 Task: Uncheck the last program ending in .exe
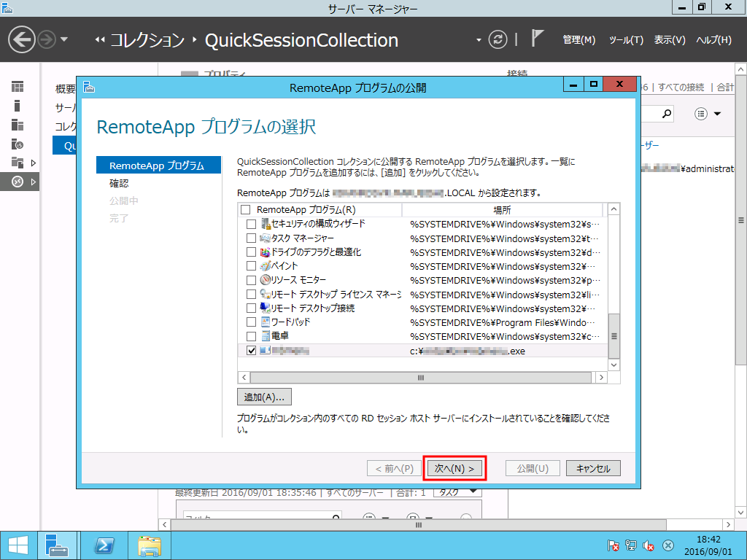251,351
